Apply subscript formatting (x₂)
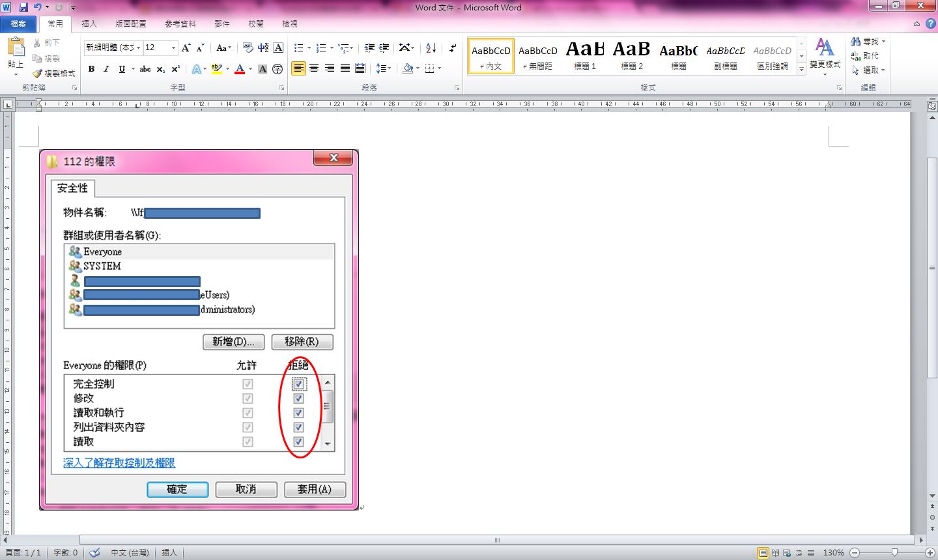Viewport: 938px width, 560px height. 161,69
